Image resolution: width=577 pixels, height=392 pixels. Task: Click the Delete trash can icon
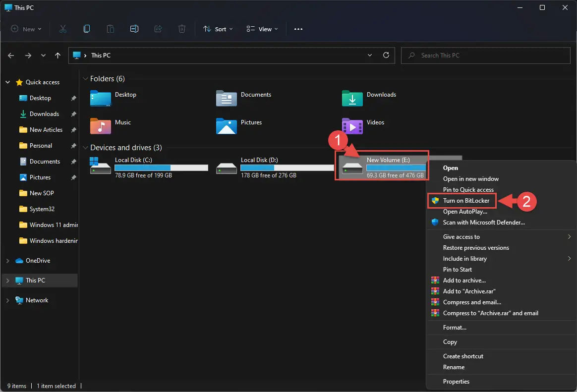coord(182,29)
